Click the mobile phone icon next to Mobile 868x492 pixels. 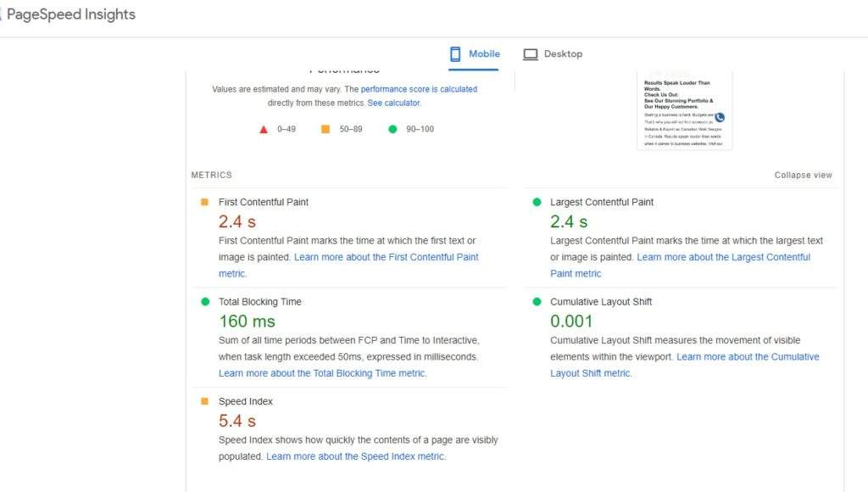pos(455,53)
